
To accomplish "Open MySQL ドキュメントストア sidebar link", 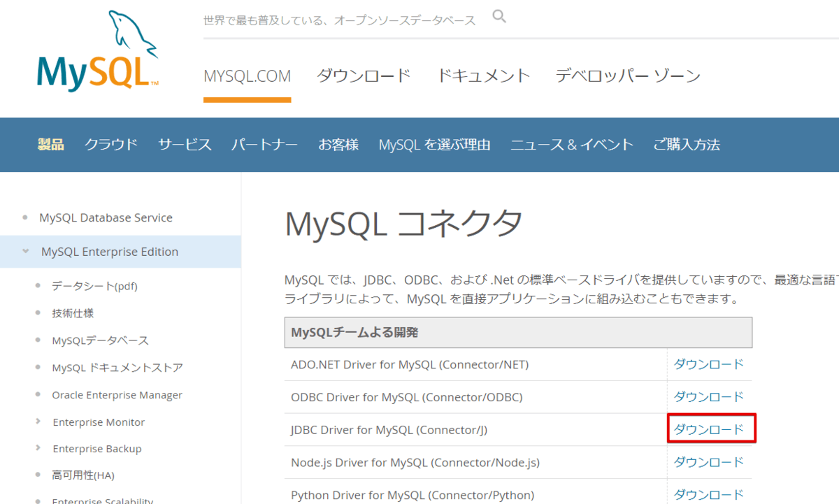I will [117, 368].
